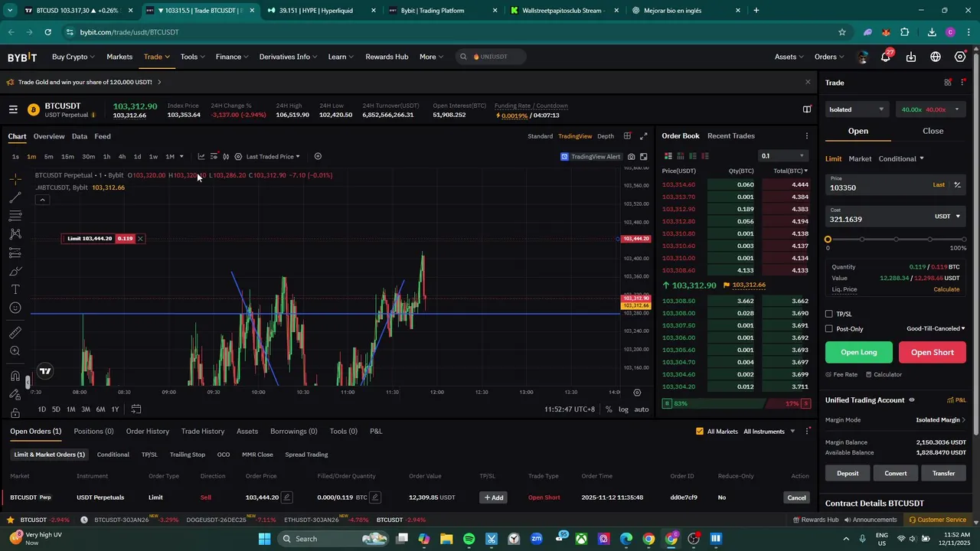Open the chart grid layout icon
Image resolution: width=980 pixels, height=551 pixels.
(627, 136)
